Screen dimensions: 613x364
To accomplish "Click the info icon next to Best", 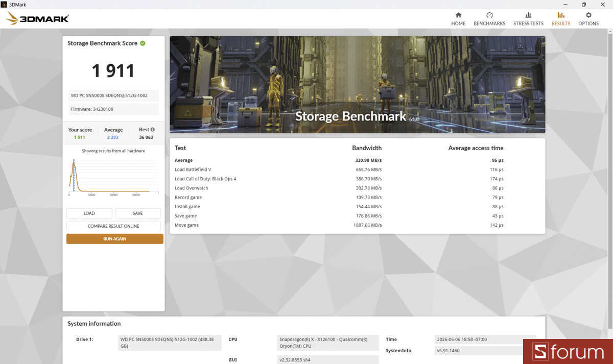I will tap(152, 130).
